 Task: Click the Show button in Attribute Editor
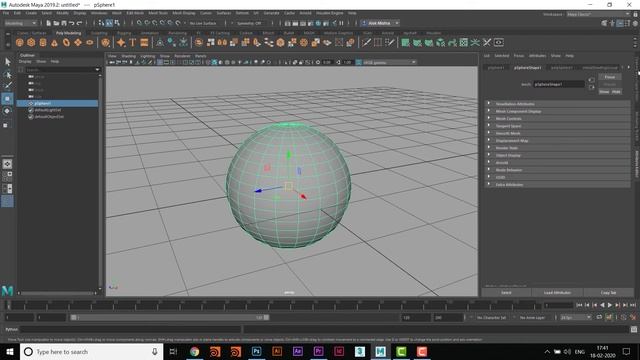tap(604, 92)
